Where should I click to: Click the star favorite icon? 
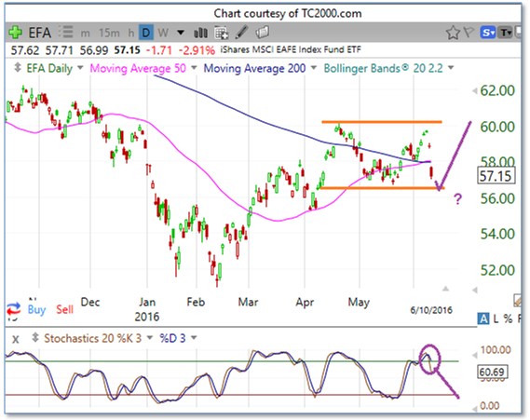tap(453, 33)
